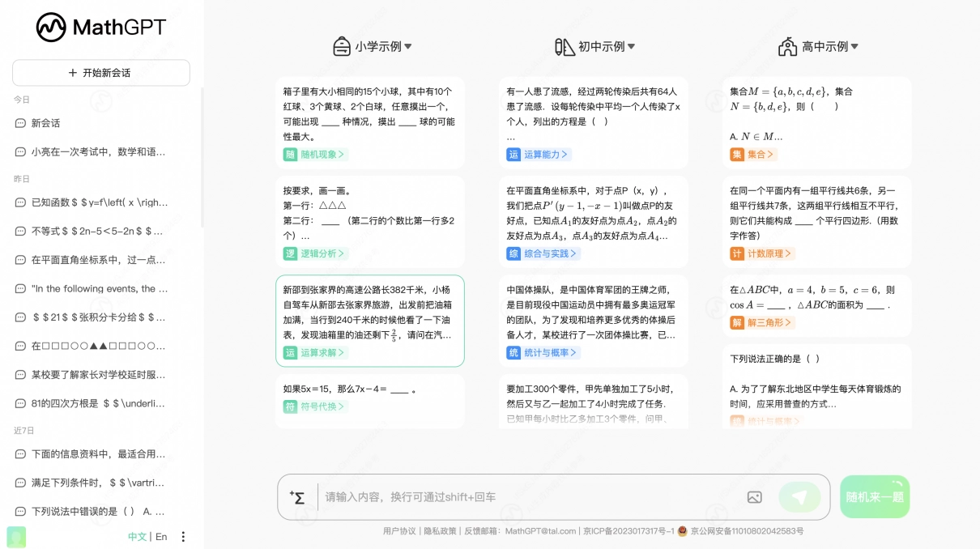Upload an image using the picture icon
Image resolution: width=980 pixels, height=549 pixels.
tap(754, 497)
